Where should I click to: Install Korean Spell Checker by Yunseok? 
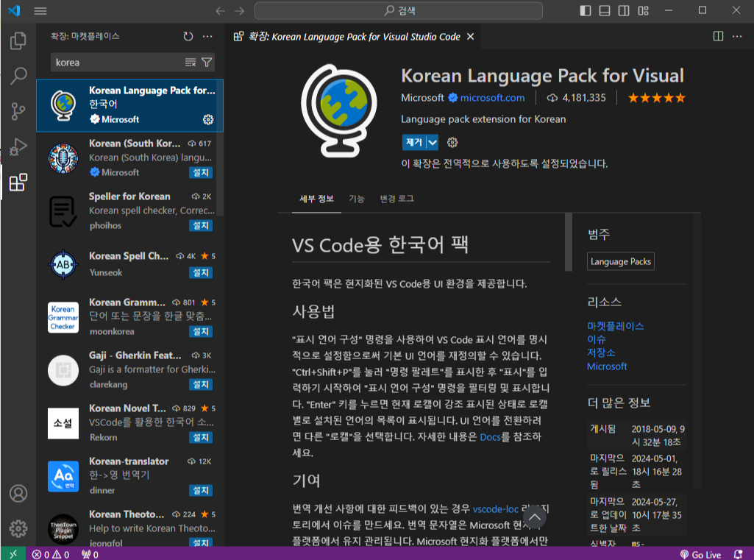pos(201,272)
